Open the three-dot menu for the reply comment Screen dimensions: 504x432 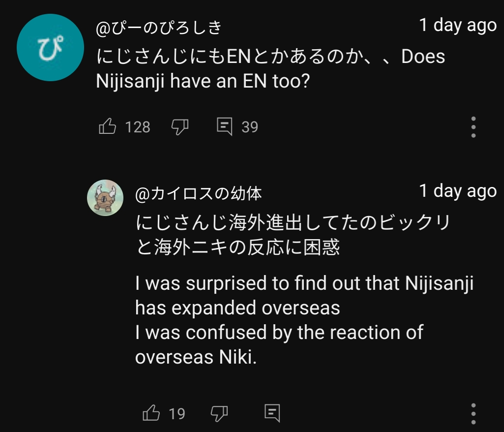coord(473,414)
